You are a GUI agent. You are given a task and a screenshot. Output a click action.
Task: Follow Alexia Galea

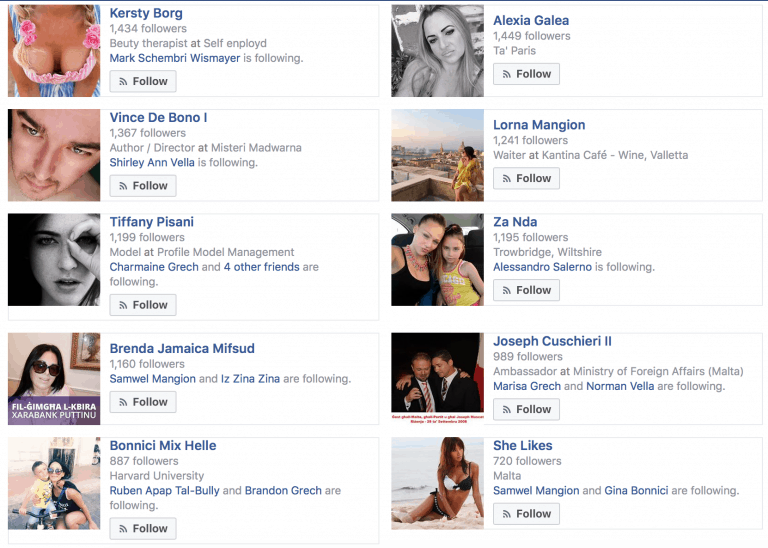click(526, 74)
